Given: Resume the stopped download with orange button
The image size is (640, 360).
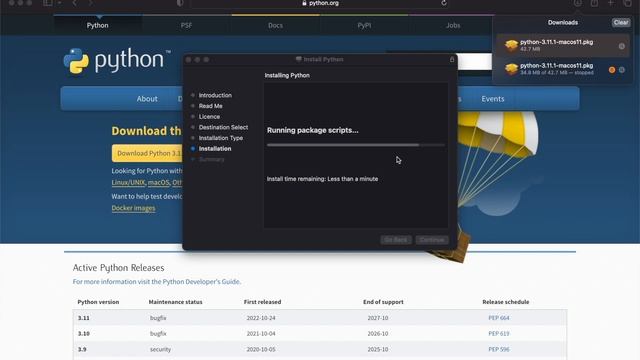Looking at the screenshot, I should coord(612,70).
